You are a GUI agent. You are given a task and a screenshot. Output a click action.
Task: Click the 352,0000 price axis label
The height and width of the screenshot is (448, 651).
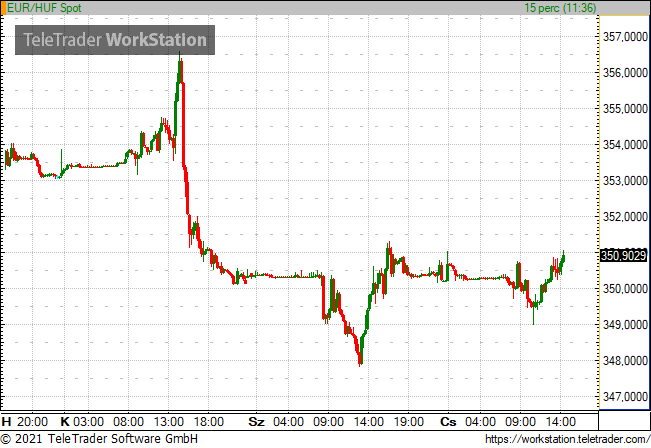tap(625, 217)
